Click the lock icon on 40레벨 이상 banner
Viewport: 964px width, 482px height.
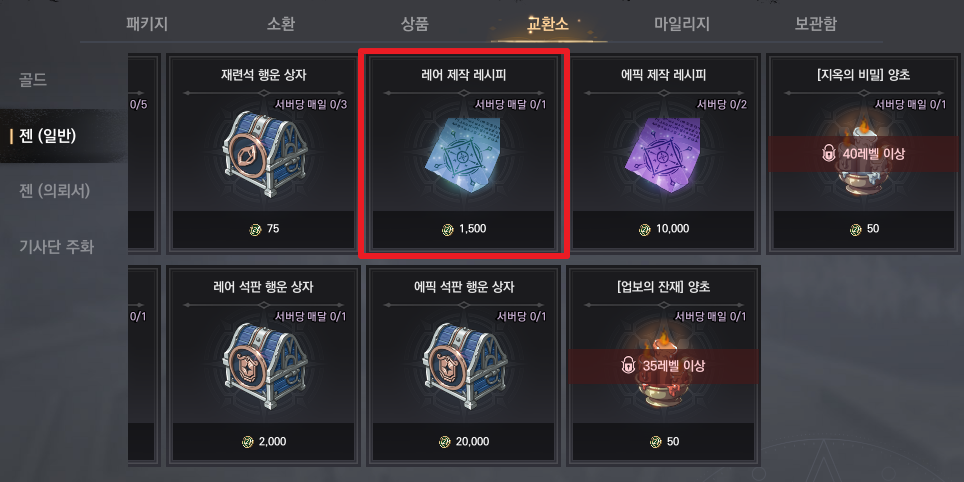(829, 154)
